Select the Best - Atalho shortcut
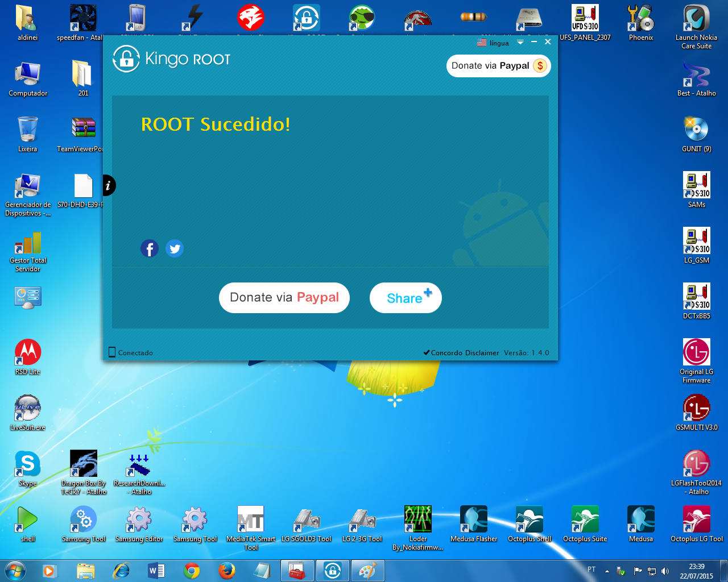Viewport: 728px width, 582px height. pyautogui.click(x=697, y=78)
